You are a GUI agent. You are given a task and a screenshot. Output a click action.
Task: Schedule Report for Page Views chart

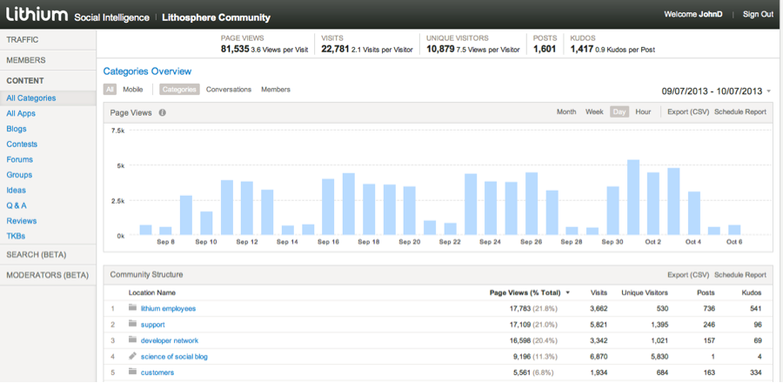tap(740, 112)
